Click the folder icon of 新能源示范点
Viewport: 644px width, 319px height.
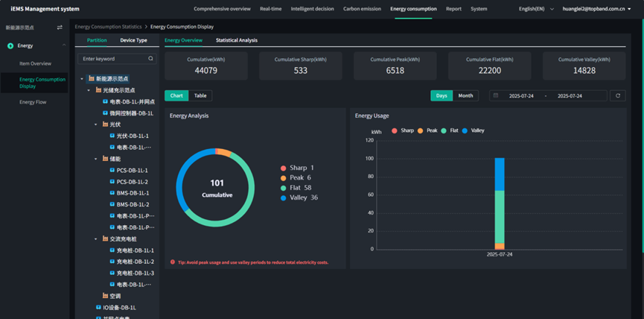[91, 78]
